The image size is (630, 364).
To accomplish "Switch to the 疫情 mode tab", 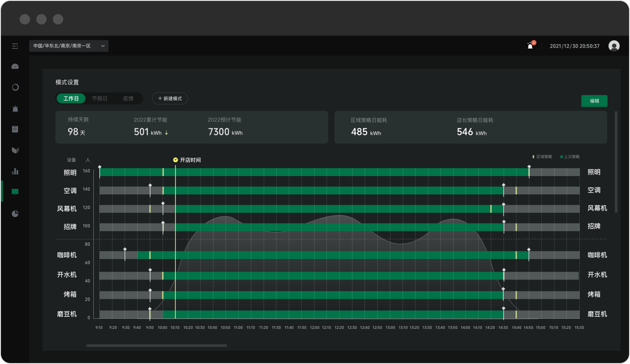I will [128, 98].
